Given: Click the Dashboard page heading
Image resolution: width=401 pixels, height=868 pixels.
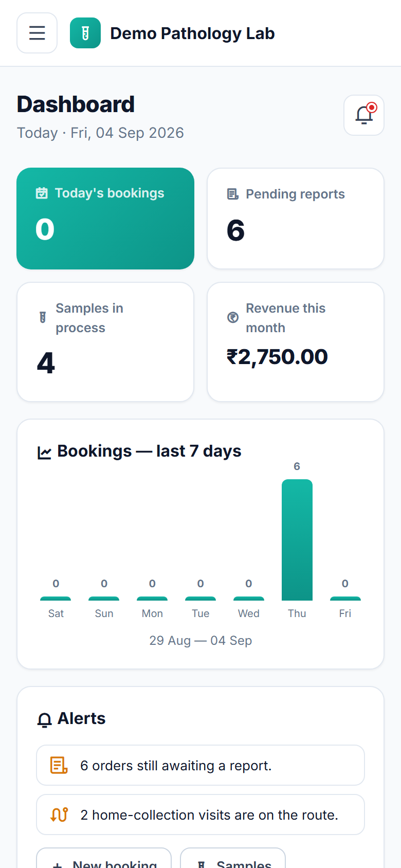Looking at the screenshot, I should [76, 104].
